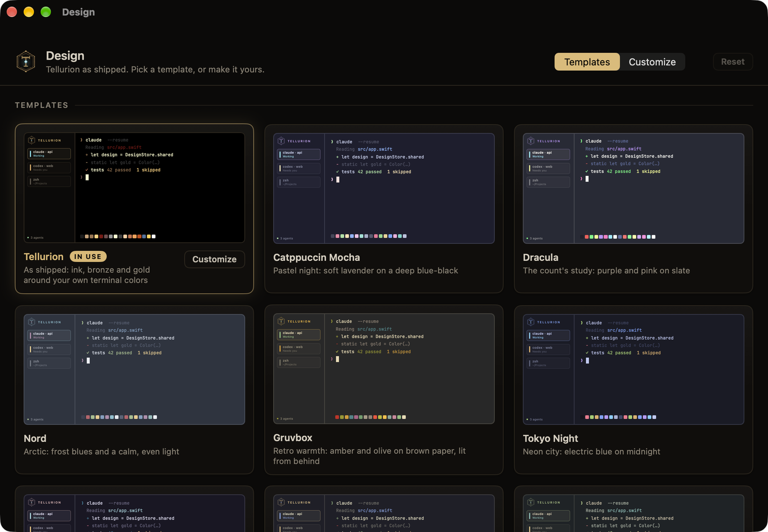This screenshot has width=768, height=532.
Task: Click the Reset button
Action: pos(732,61)
